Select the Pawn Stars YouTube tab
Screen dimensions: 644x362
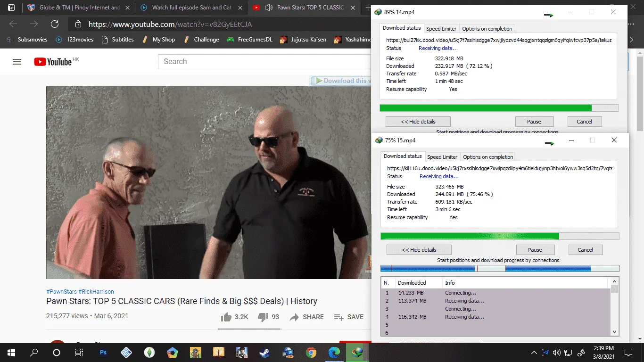pyautogui.click(x=304, y=8)
